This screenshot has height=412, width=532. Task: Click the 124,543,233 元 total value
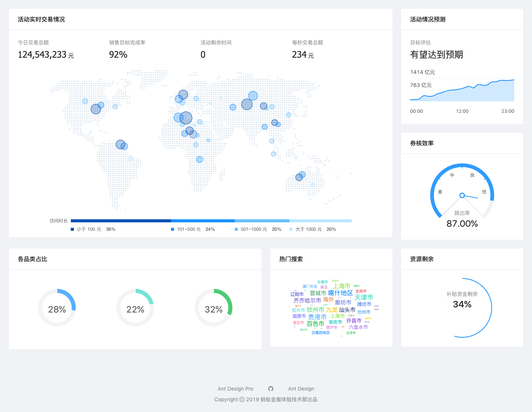click(x=46, y=55)
